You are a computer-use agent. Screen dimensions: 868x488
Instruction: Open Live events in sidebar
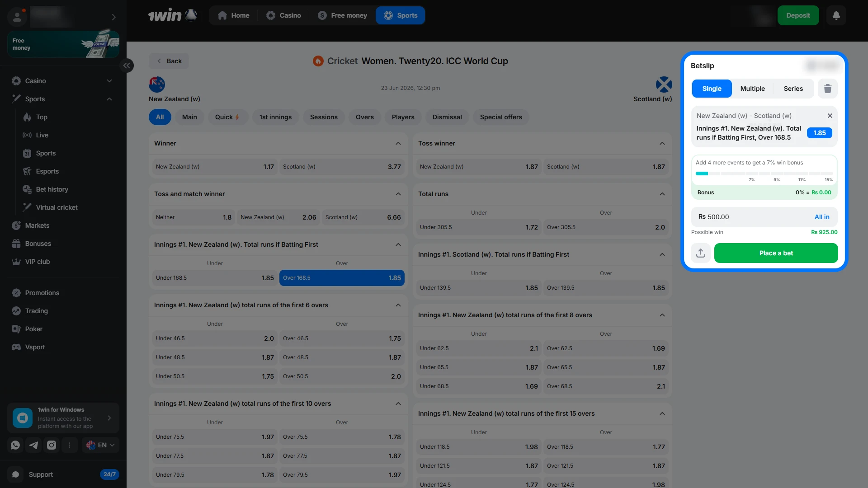click(x=42, y=135)
